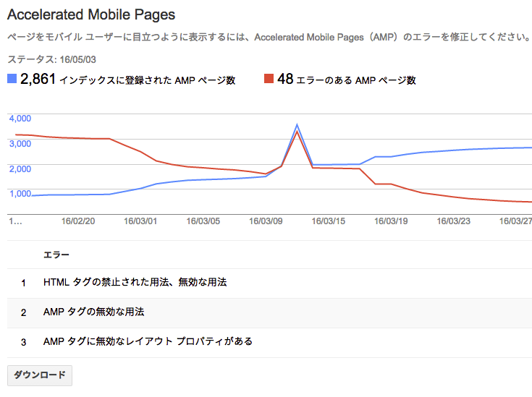This screenshot has width=532, height=397.
Task: Click the '48' error pages count
Action: (x=285, y=79)
